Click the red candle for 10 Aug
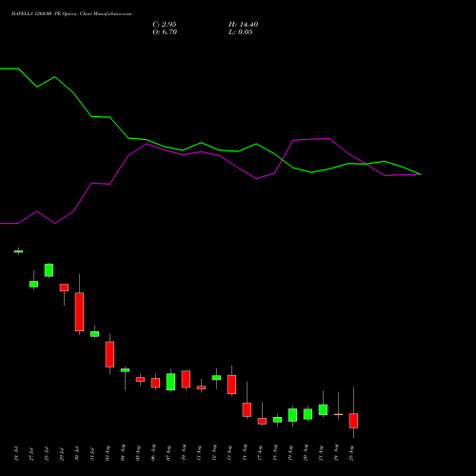The image size is (476, 476). point(186,379)
